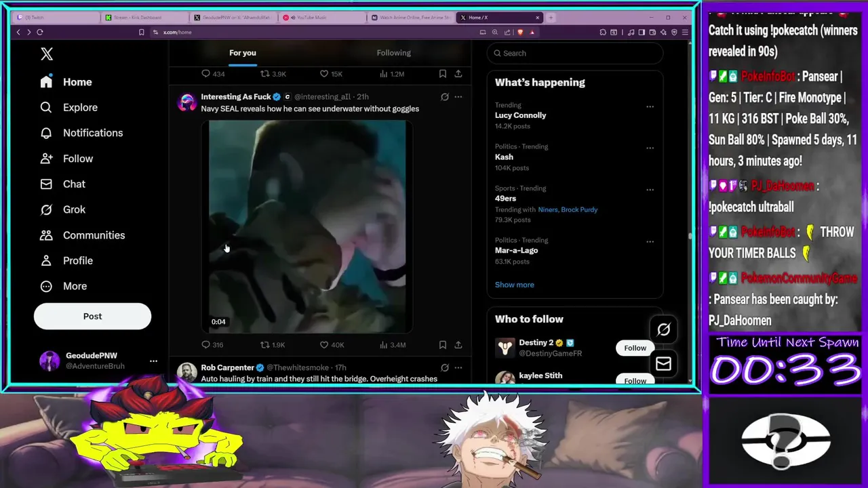Follow kaylee Stith account
Viewport: 868px width, 488px height.
click(635, 380)
